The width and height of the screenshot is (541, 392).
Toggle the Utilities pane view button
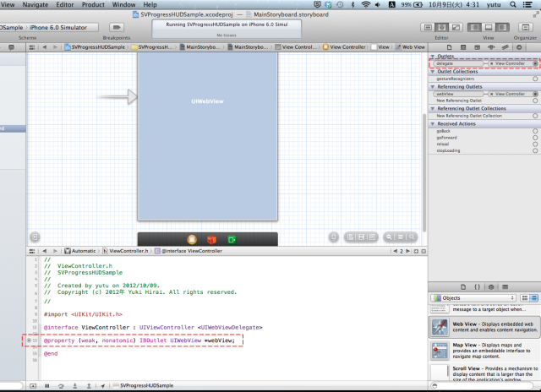(x=502, y=27)
